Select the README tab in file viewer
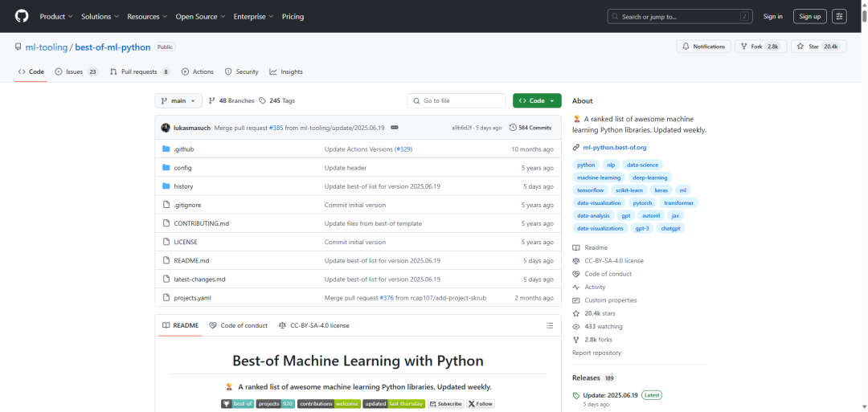 180,326
